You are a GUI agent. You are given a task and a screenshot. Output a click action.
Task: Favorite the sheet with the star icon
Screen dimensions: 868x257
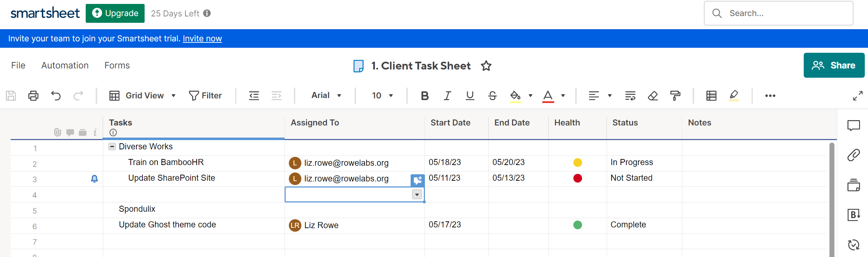pos(486,66)
